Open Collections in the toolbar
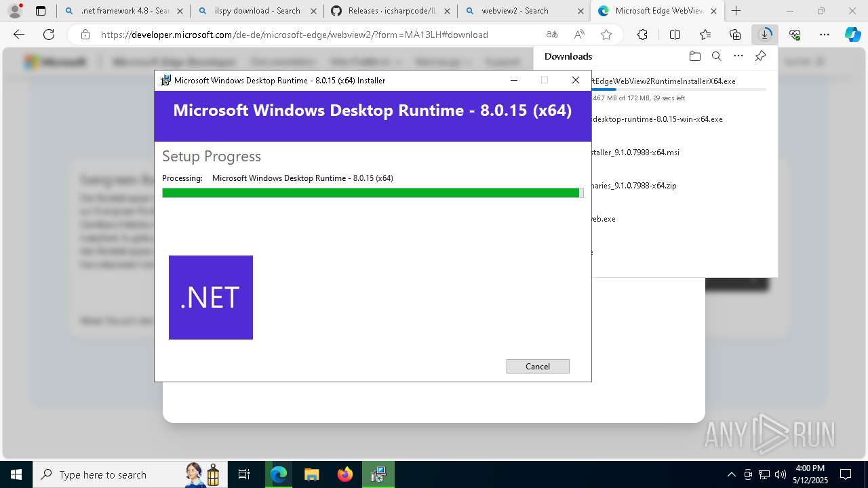This screenshot has height=488, width=868. coord(735,35)
